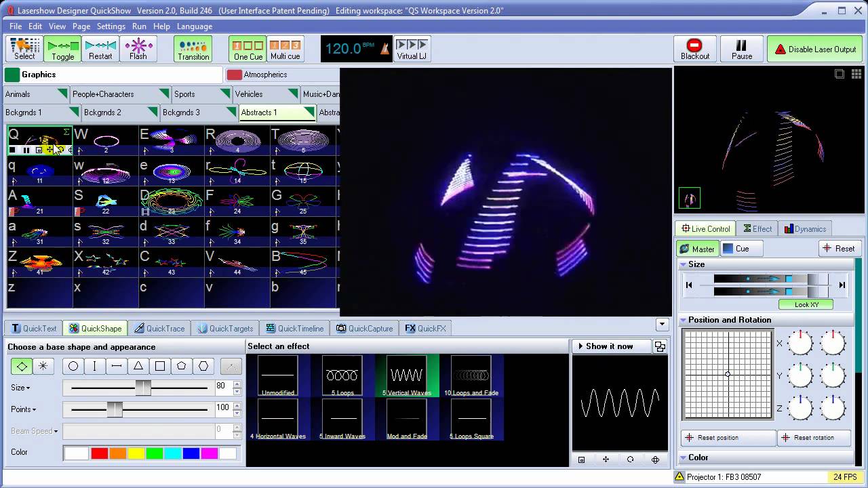Image resolution: width=868 pixels, height=488 pixels.
Task: Pause the laser show output
Action: tap(741, 49)
